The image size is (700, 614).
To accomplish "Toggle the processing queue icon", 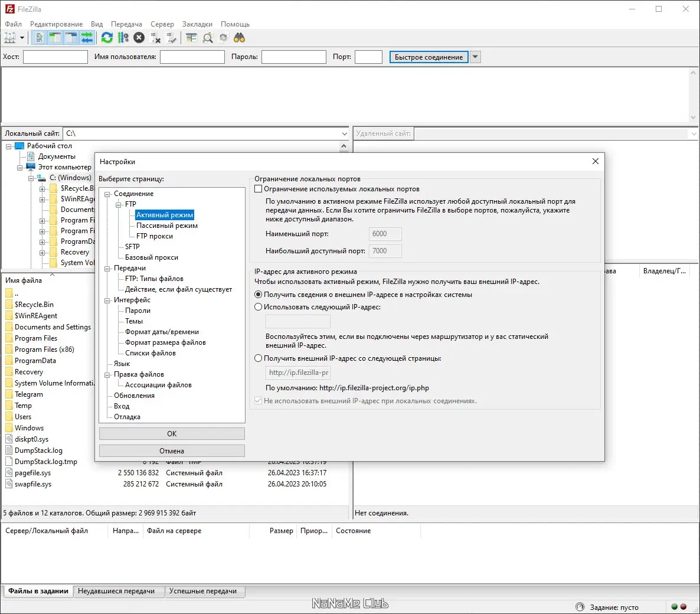I will coord(123,38).
